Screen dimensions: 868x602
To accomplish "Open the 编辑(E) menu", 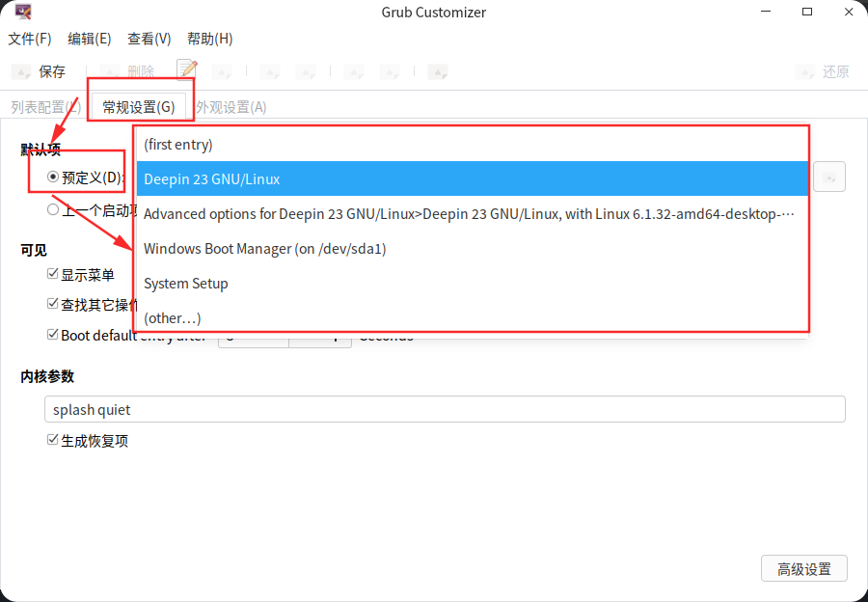I will [89, 39].
